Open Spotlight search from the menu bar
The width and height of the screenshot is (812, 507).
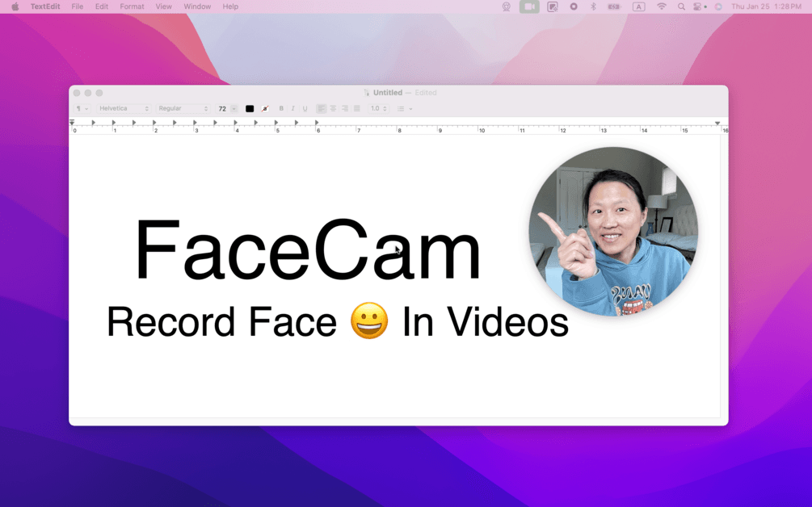pyautogui.click(x=681, y=6)
